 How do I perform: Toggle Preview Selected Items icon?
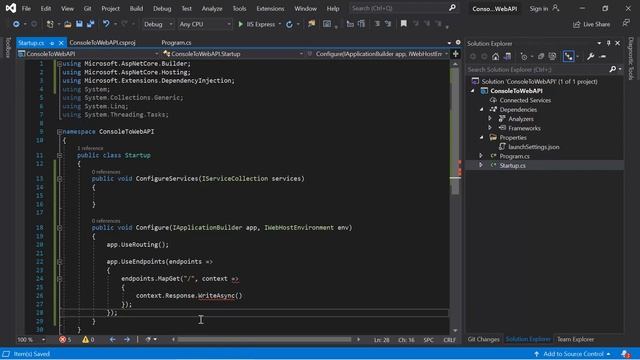pyautogui.click(x=603, y=57)
